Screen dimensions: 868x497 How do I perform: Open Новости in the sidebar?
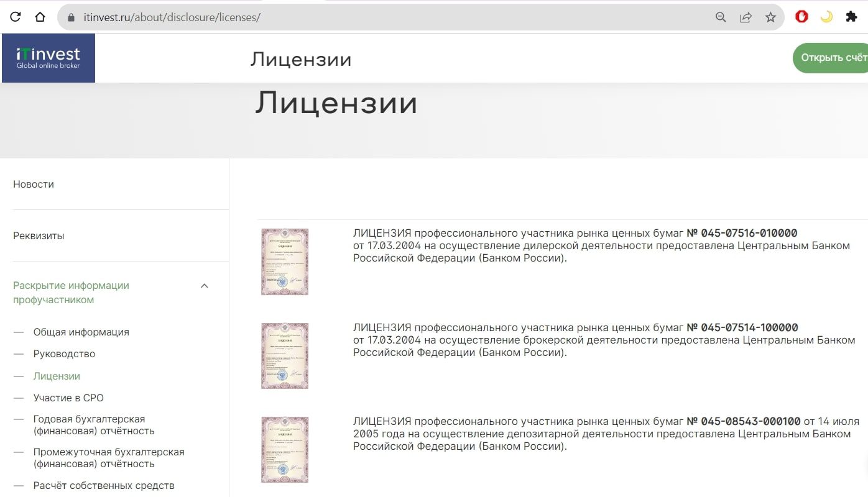34,185
